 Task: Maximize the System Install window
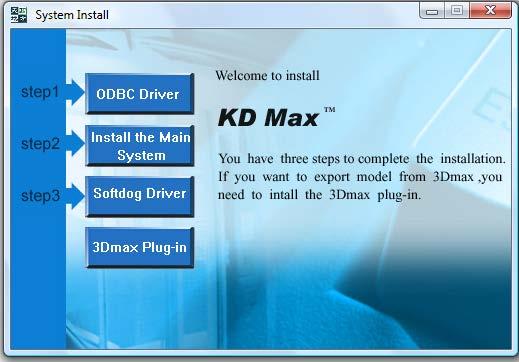click(457, 11)
